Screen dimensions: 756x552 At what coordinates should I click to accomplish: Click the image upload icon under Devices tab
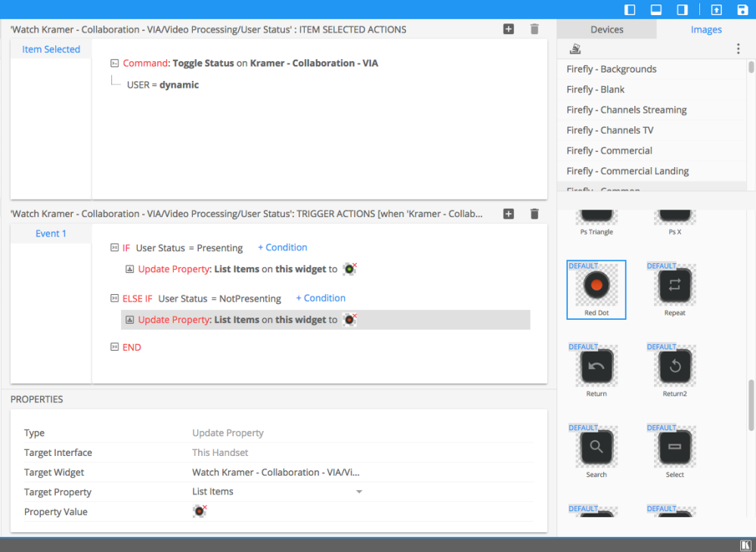pyautogui.click(x=575, y=48)
